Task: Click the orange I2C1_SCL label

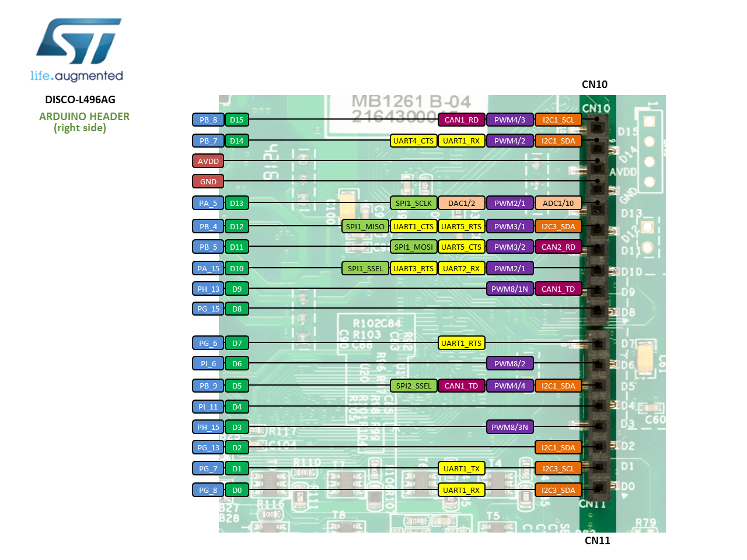Action: coord(558,120)
